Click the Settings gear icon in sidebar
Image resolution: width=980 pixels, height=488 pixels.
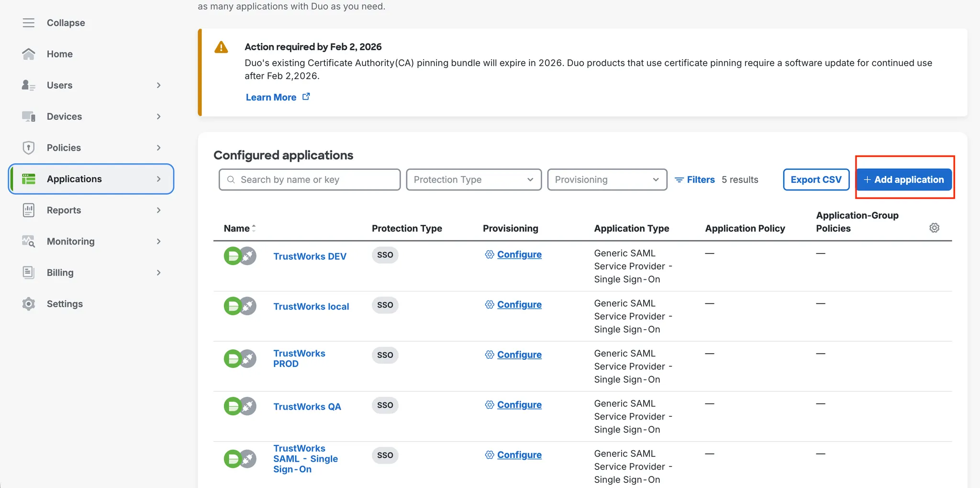[29, 304]
